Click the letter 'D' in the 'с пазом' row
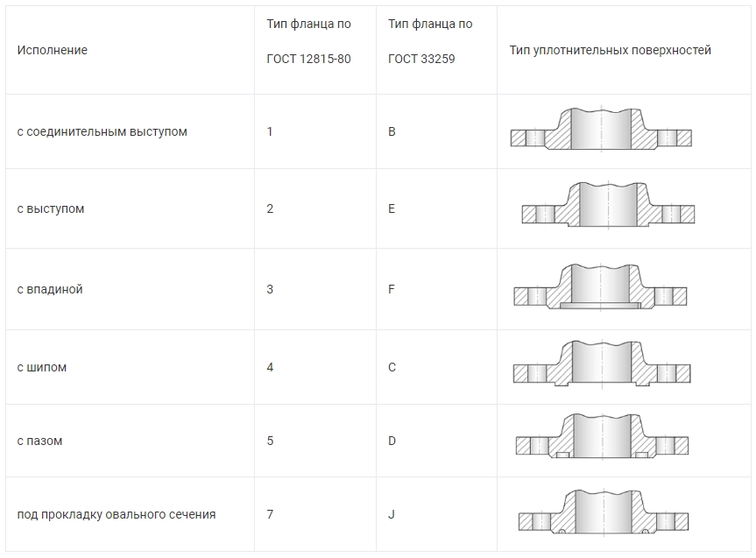The image size is (756, 558). [392, 441]
